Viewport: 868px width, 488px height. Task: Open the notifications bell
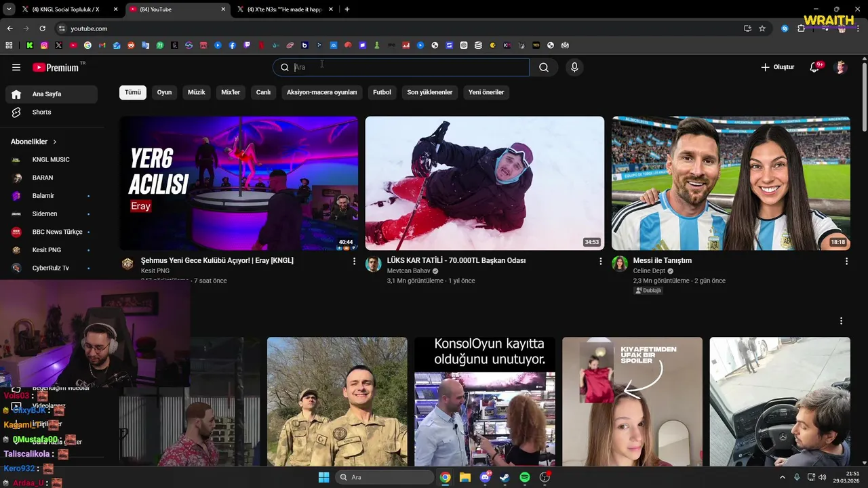(x=815, y=67)
